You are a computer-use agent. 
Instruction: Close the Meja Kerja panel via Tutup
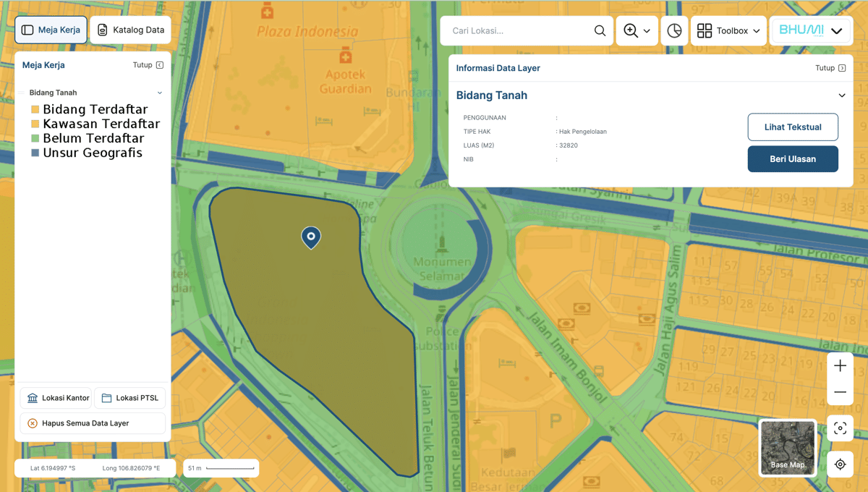point(148,65)
